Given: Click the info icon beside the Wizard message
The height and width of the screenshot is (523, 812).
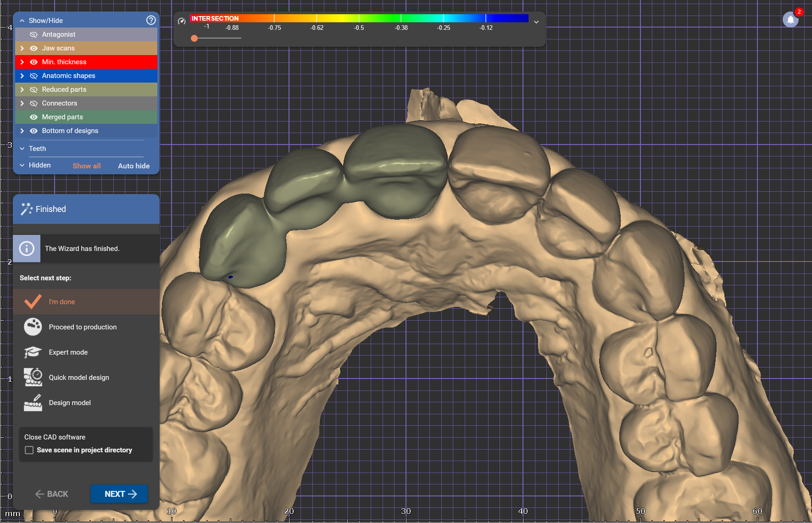Looking at the screenshot, I should pyautogui.click(x=27, y=249).
